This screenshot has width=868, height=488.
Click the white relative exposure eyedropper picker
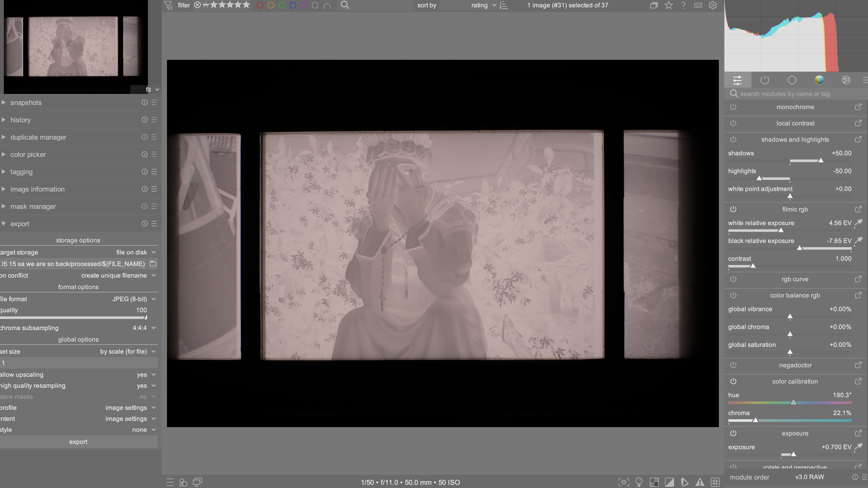pyautogui.click(x=859, y=222)
